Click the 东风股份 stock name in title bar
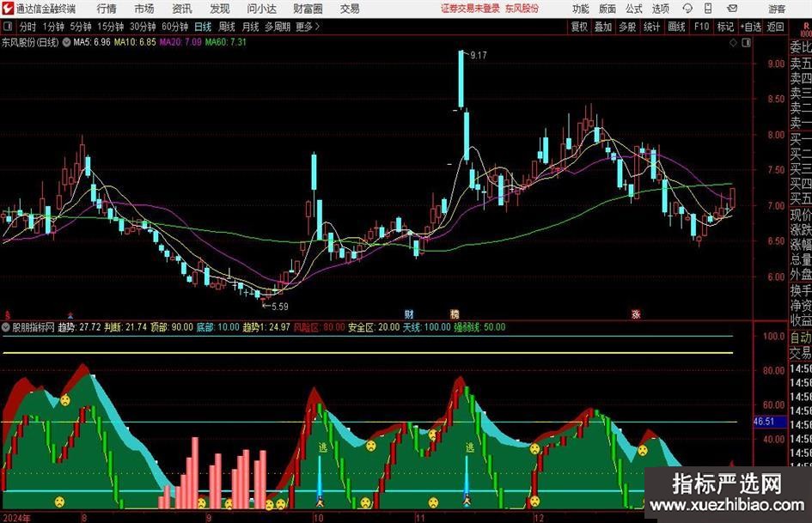The height and width of the screenshot is (523, 812). click(x=522, y=9)
